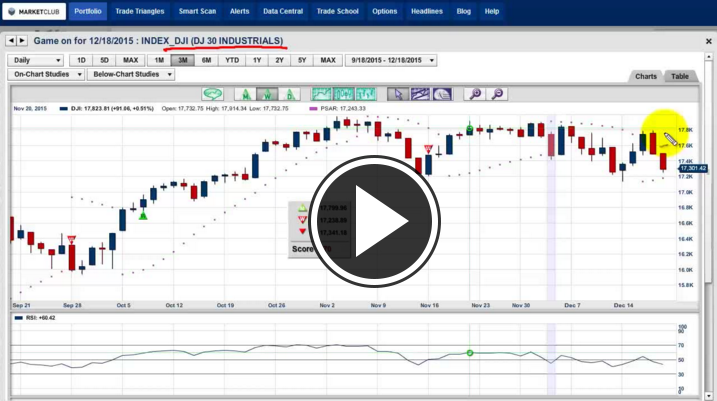Select the 5D bar range button
Viewport: 717px width, 401px height.
[104, 60]
